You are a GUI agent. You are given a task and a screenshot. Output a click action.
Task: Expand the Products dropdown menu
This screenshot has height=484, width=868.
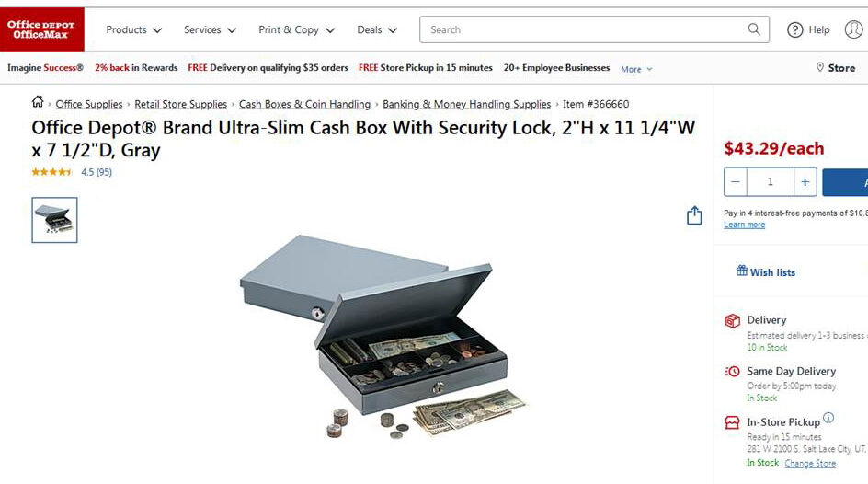click(134, 29)
